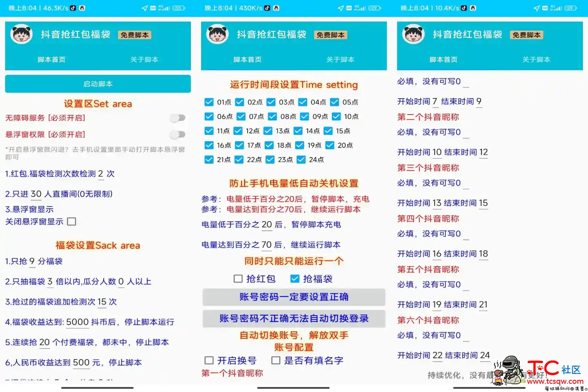Edit the 连续抢 20 个付费福袋 value
Viewport: 588px width, 392px height.
click(45, 343)
